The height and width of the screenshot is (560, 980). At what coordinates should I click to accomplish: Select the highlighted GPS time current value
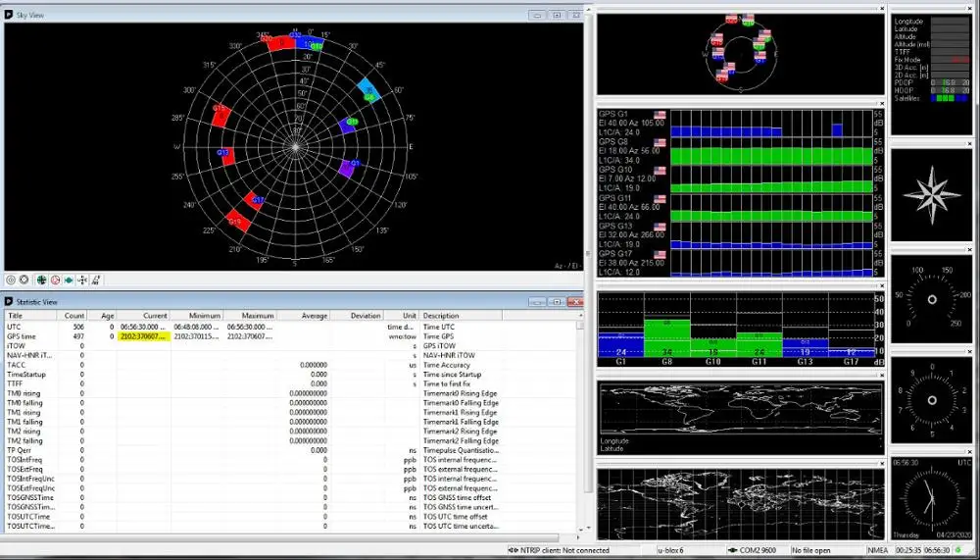tap(144, 336)
